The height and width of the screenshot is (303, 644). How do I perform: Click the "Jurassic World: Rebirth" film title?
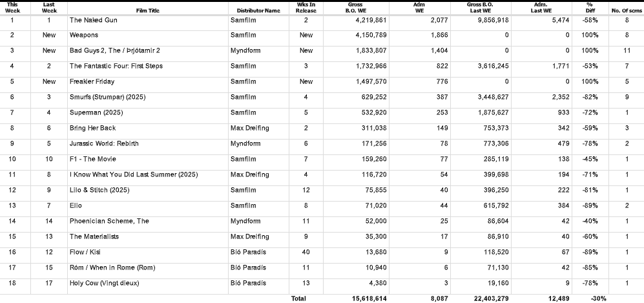pyautogui.click(x=104, y=143)
